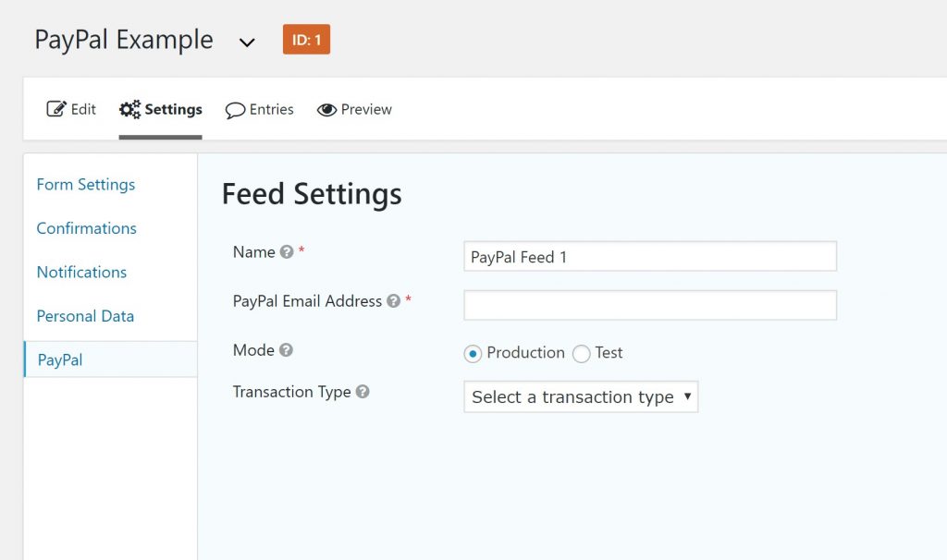Expand the form switcher chevron beside PayPal Example
Image resolution: width=947 pixels, height=560 pixels.
(247, 43)
